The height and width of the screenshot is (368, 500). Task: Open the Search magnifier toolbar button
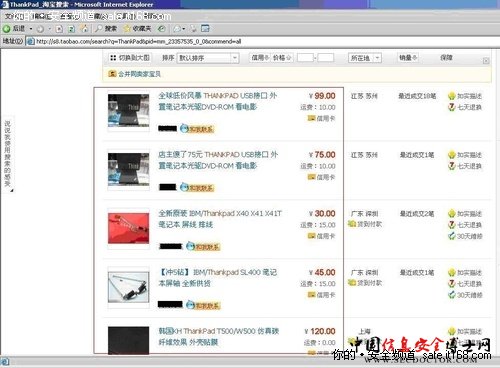coord(106,29)
